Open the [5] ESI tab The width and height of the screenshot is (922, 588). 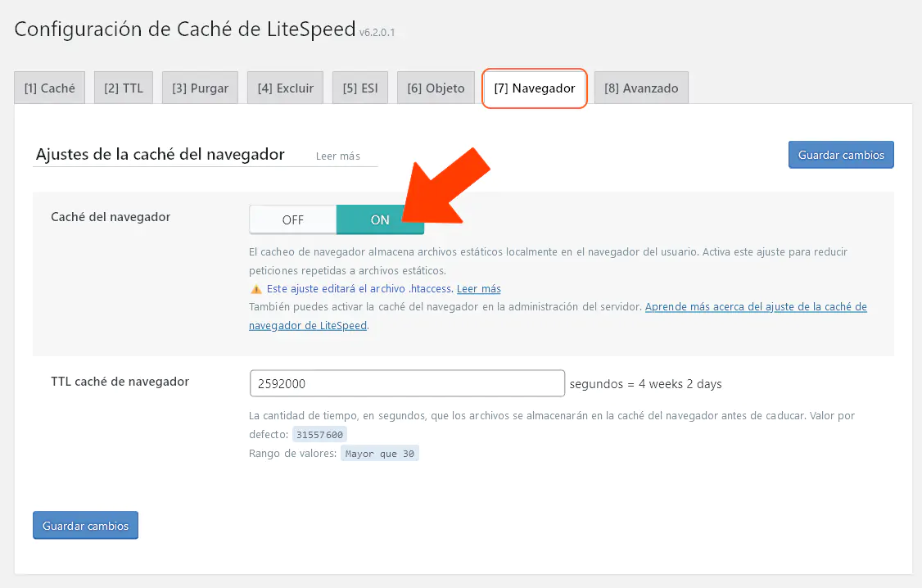pyautogui.click(x=360, y=88)
